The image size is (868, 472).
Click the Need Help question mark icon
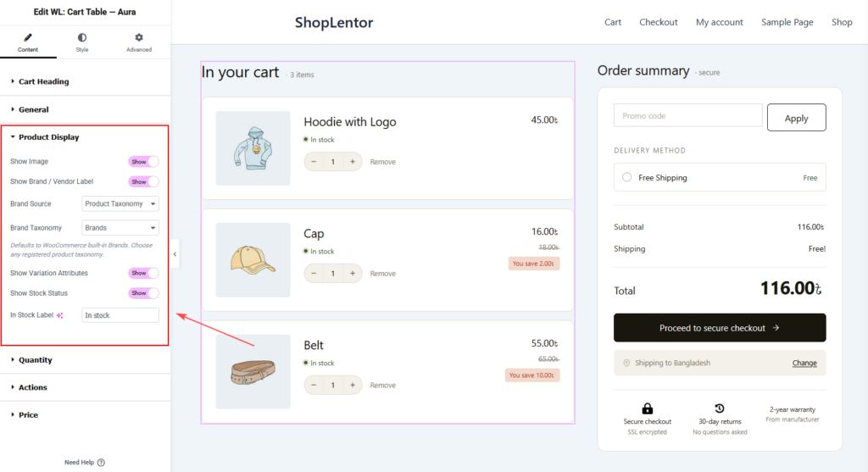[101, 463]
